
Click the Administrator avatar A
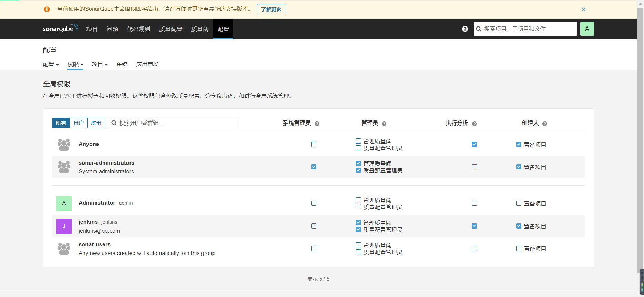pos(64,203)
